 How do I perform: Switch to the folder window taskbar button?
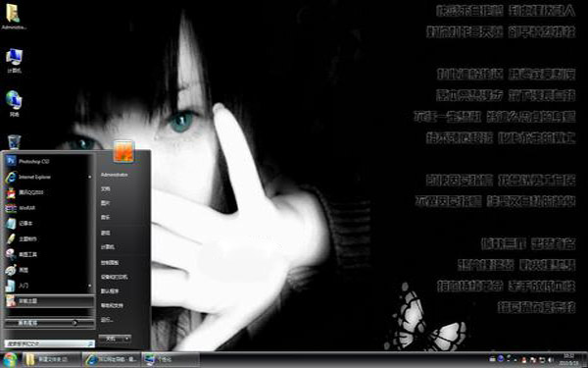click(52, 360)
